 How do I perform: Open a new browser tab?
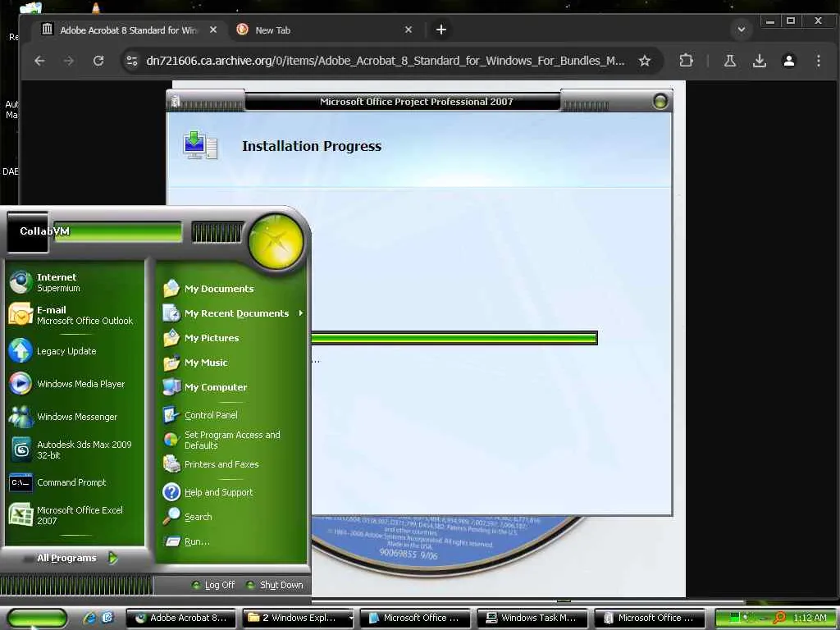(441, 30)
